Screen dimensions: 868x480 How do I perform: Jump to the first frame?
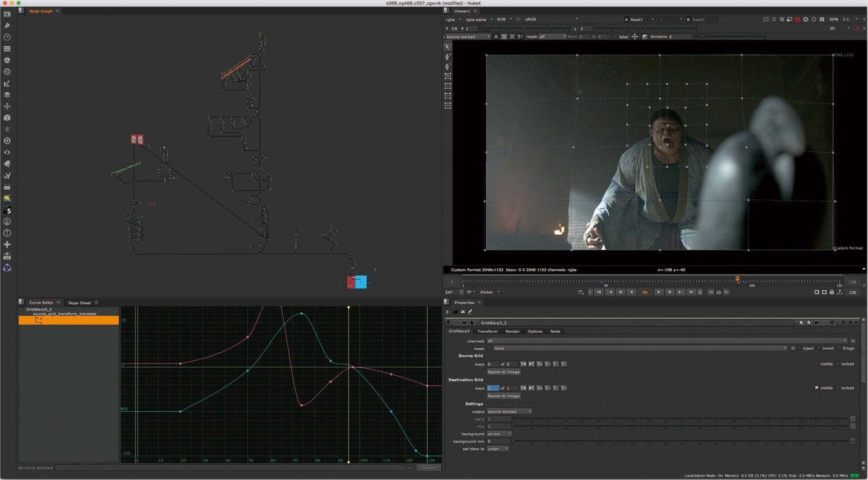[x=599, y=292]
